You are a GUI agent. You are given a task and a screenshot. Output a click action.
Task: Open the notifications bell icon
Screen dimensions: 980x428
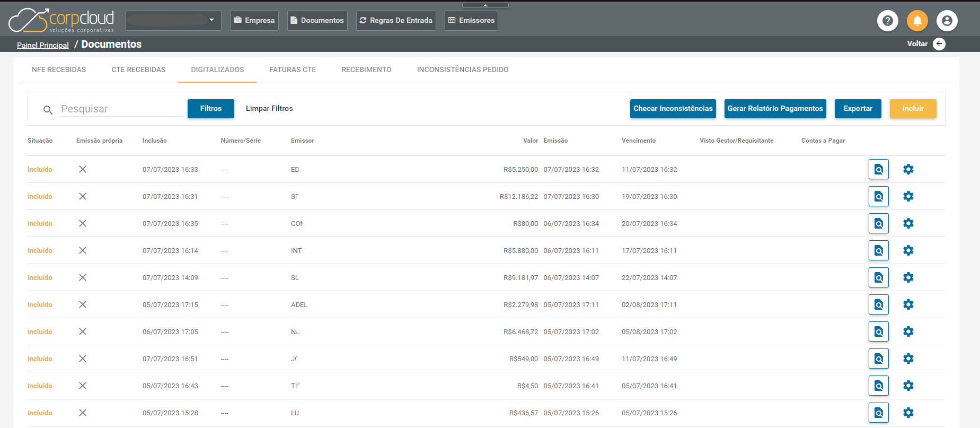coord(917,21)
